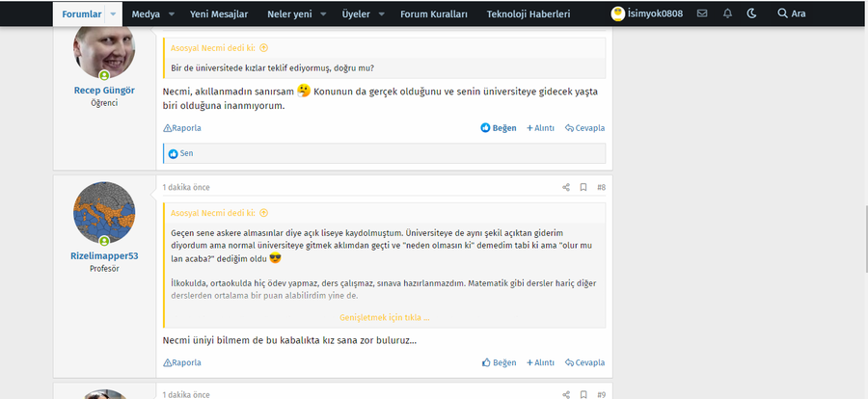868x399 pixels.
Task: Like Rizelimapper53's post with Beğen
Action: (x=499, y=363)
